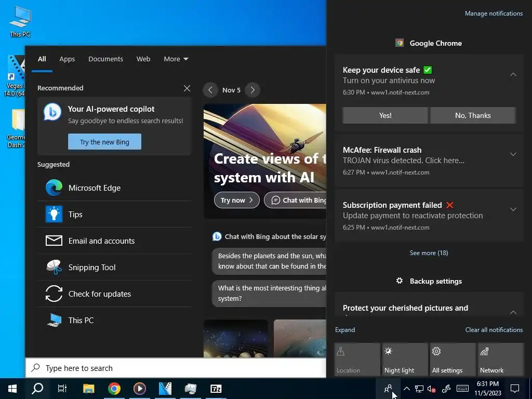This screenshot has width=532, height=399.
Task: Click No, Thanks on antivirus notification
Action: (x=473, y=115)
